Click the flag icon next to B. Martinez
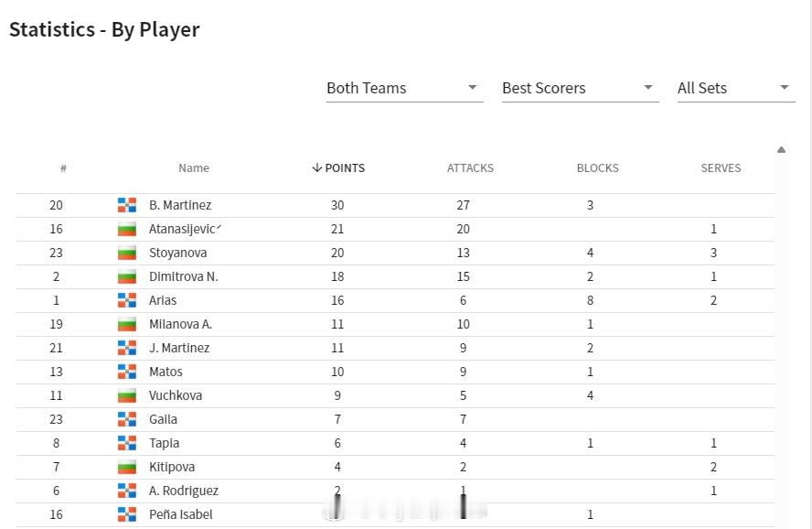 click(x=127, y=205)
